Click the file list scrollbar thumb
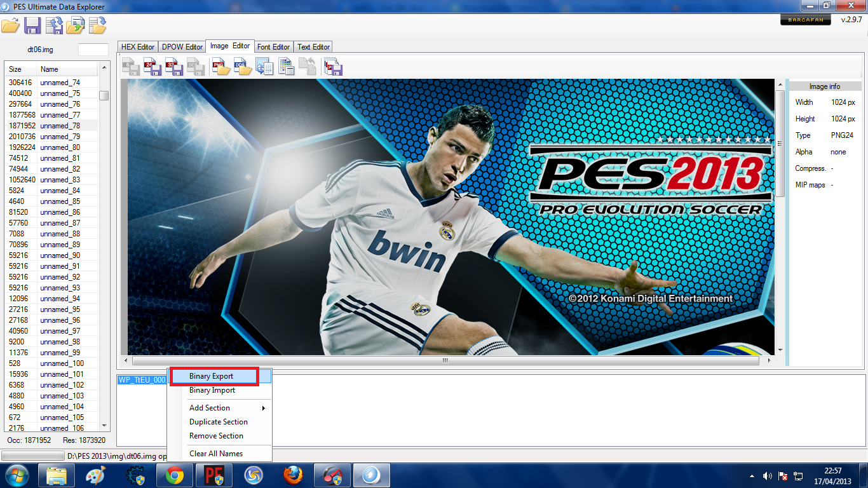Image resolution: width=868 pixels, height=488 pixels. (x=104, y=95)
